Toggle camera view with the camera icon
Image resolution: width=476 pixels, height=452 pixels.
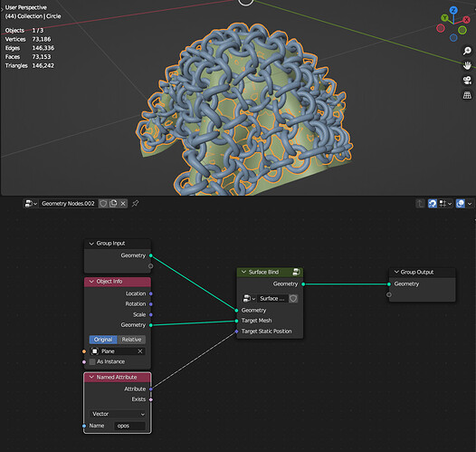467,81
